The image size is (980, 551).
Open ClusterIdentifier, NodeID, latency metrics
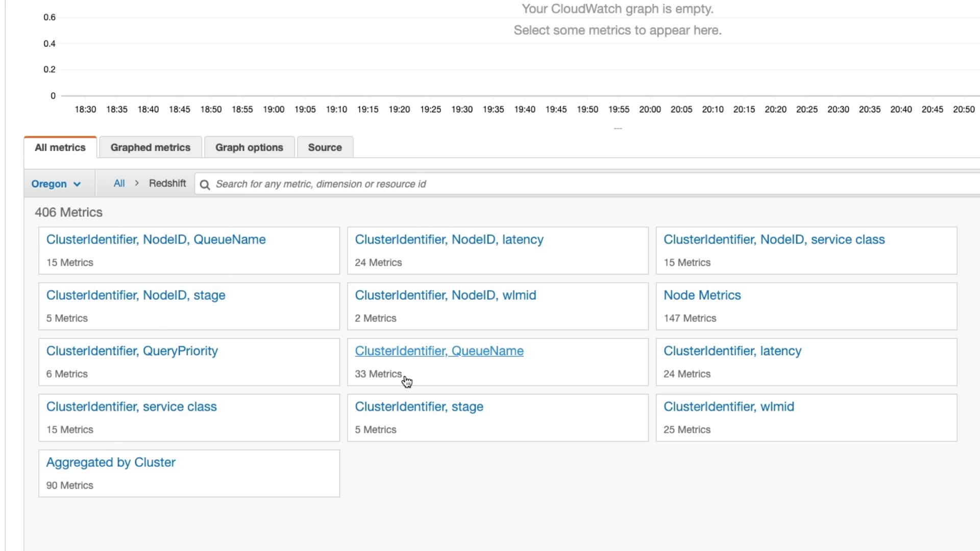pos(449,240)
